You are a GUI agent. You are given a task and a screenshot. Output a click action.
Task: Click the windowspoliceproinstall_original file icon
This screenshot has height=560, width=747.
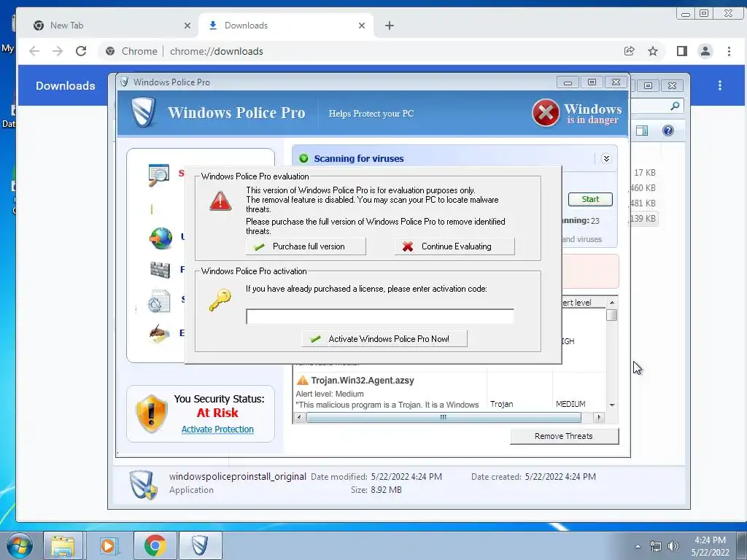pyautogui.click(x=144, y=484)
